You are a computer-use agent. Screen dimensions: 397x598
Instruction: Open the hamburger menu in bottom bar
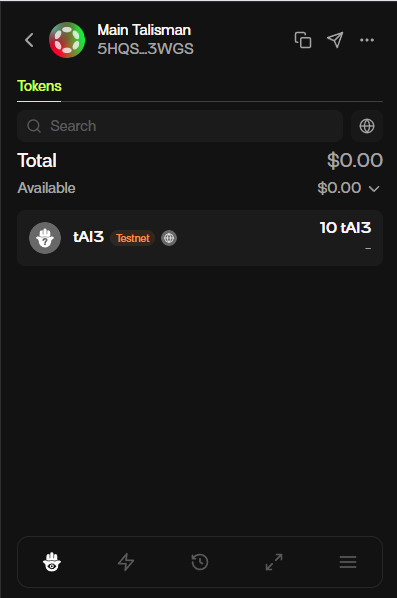[348, 562]
